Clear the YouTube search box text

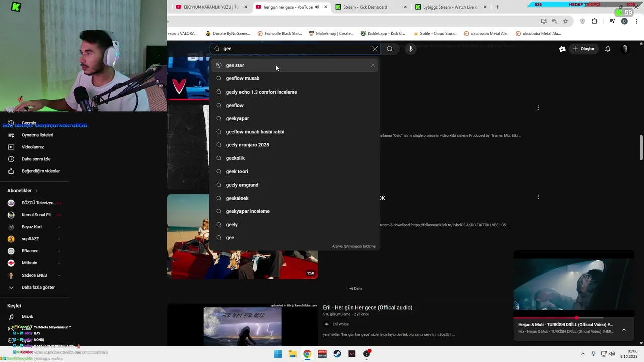point(375,49)
